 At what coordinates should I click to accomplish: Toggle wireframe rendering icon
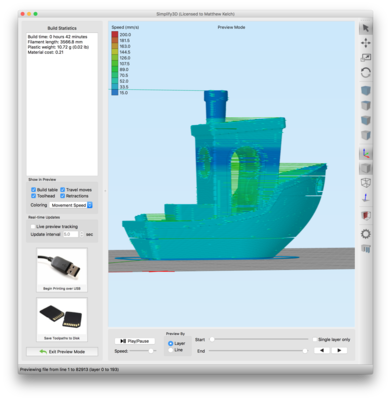click(366, 183)
